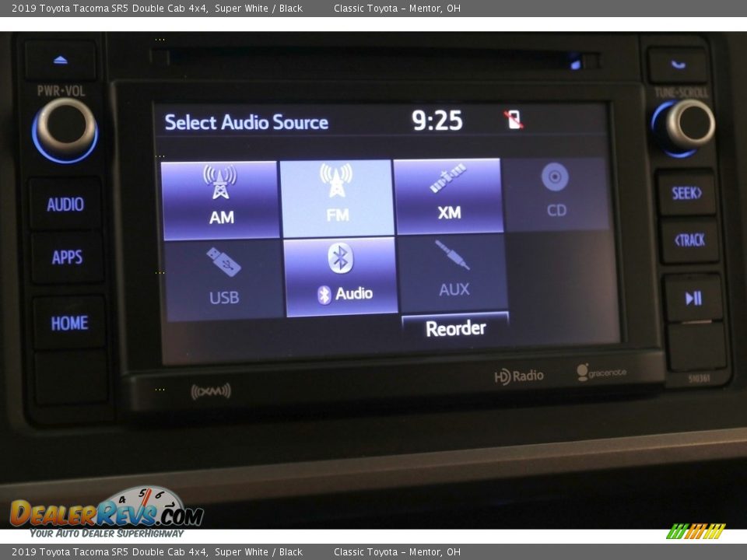The image size is (747, 560).
Task: Tap the phone disconnected status icon
Action: [514, 119]
